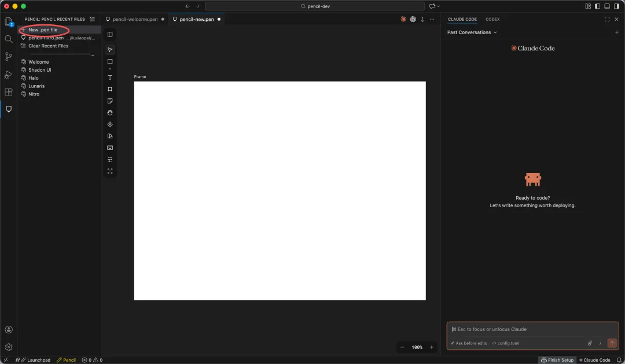Screen dimensions: 625x364
Task: Click the text cursor icon in editor title bar
Action: [x=422, y=19]
